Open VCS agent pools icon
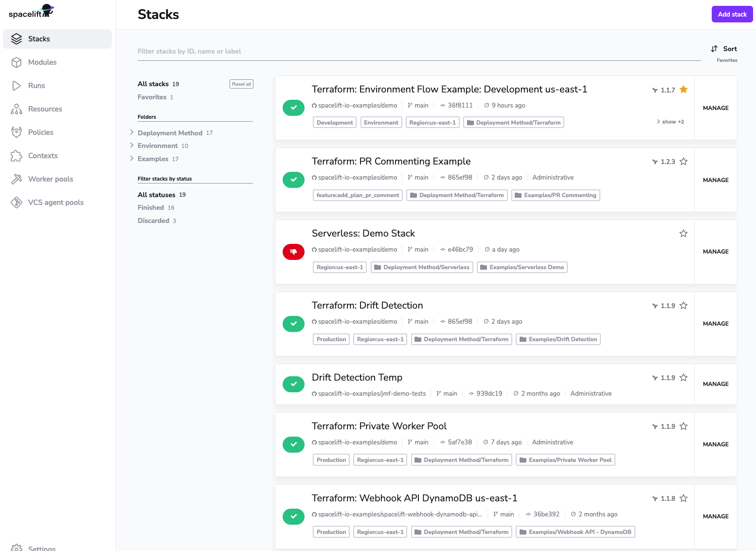756x551 pixels. [x=17, y=202]
